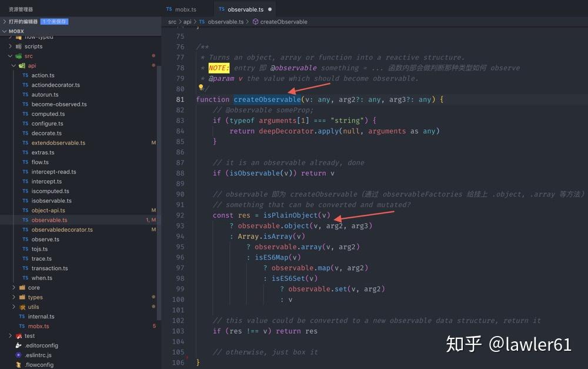
Task: Open actiondecorator.ts file
Action: [x=55, y=85]
